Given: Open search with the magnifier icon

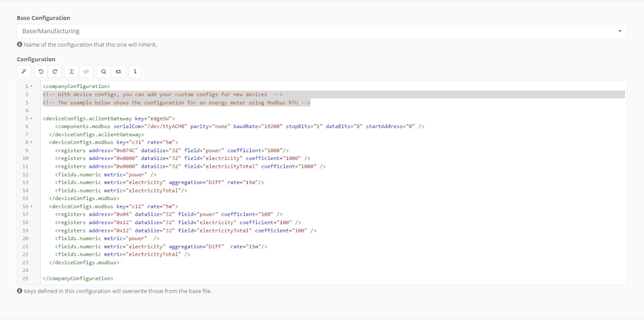Looking at the screenshot, I should tap(104, 71).
